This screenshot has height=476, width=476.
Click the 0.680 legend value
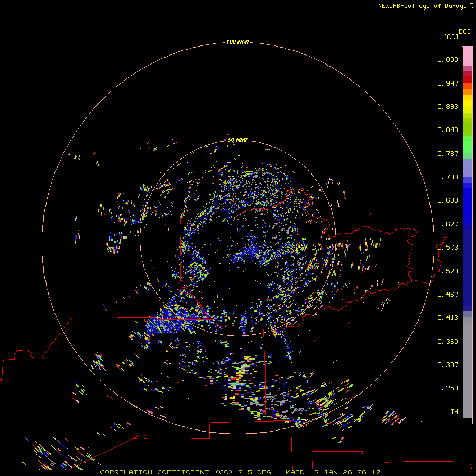pyautogui.click(x=448, y=200)
